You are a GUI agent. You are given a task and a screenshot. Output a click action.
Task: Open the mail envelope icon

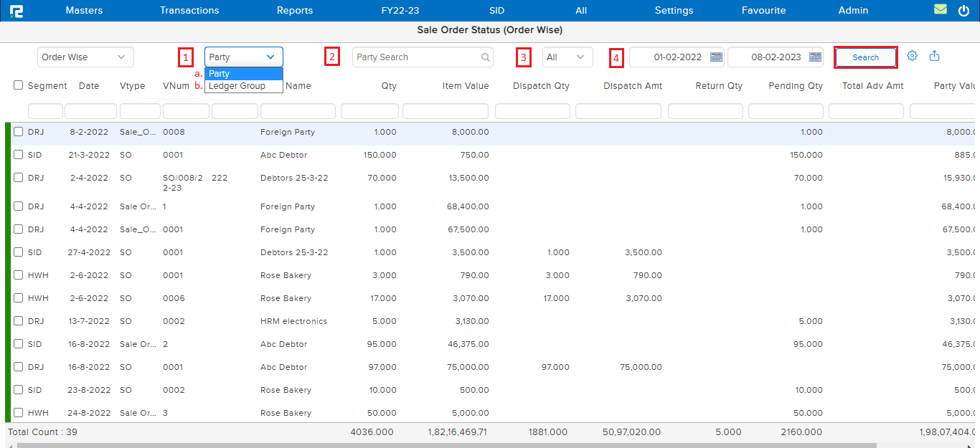coord(941,10)
